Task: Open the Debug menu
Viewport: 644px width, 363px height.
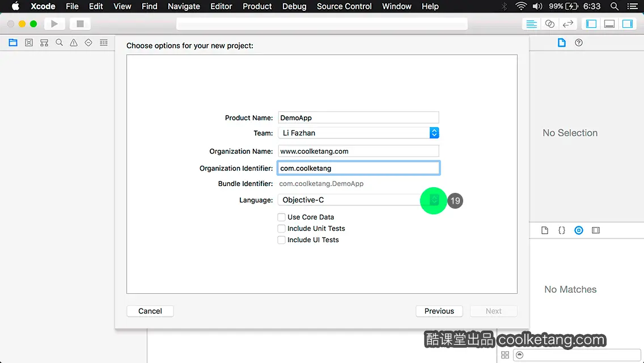Action: click(294, 6)
